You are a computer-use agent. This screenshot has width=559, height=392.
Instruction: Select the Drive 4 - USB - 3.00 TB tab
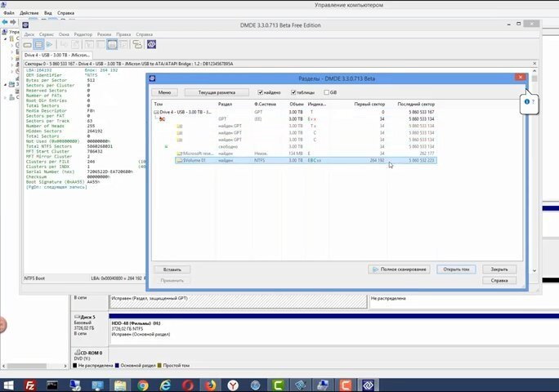click(57, 56)
